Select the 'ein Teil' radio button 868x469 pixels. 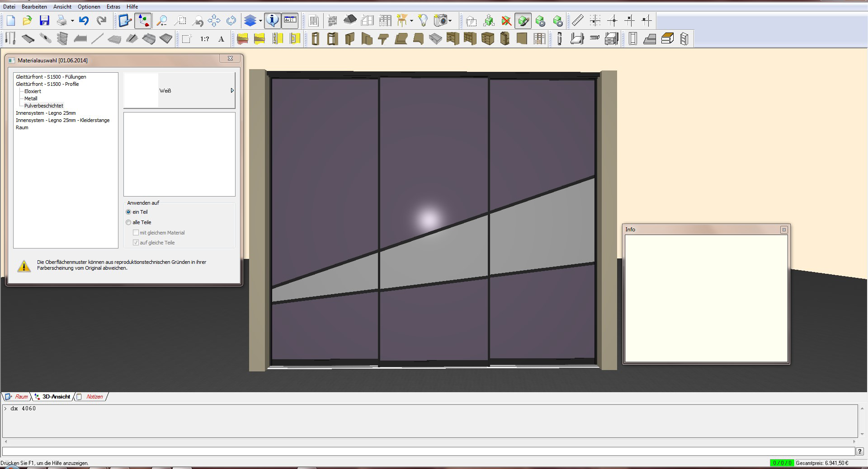pyautogui.click(x=129, y=212)
